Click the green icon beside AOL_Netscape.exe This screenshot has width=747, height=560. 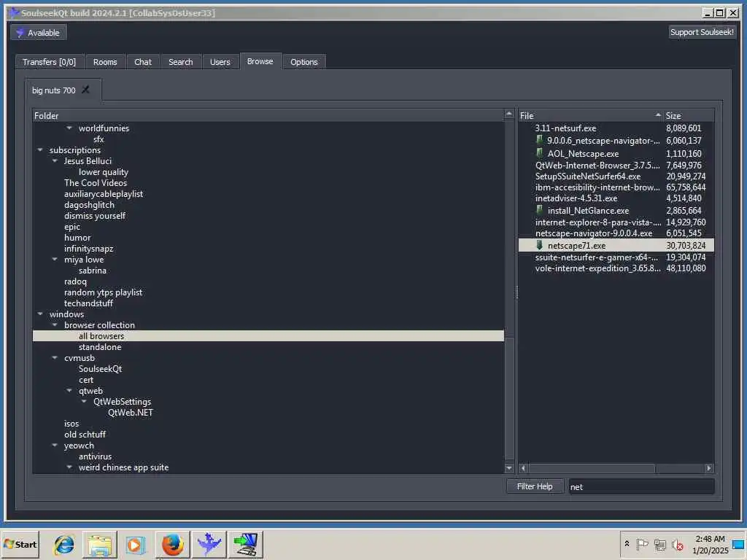point(539,153)
